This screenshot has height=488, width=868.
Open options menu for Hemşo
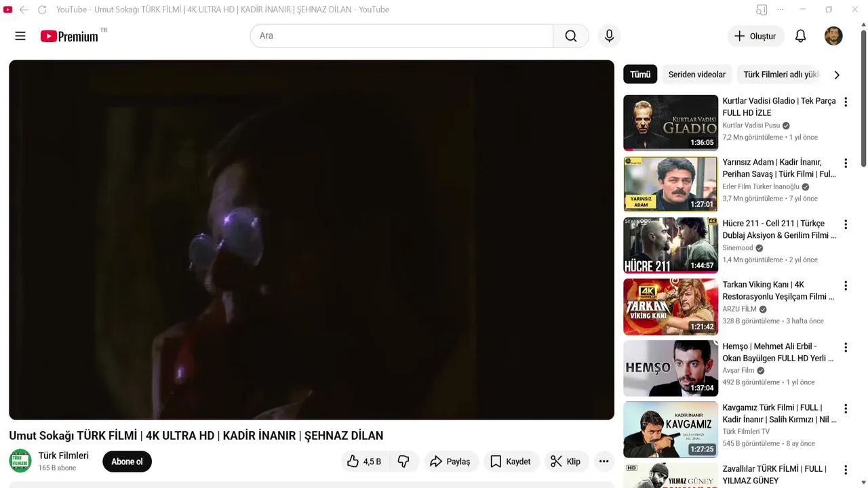pos(846,347)
